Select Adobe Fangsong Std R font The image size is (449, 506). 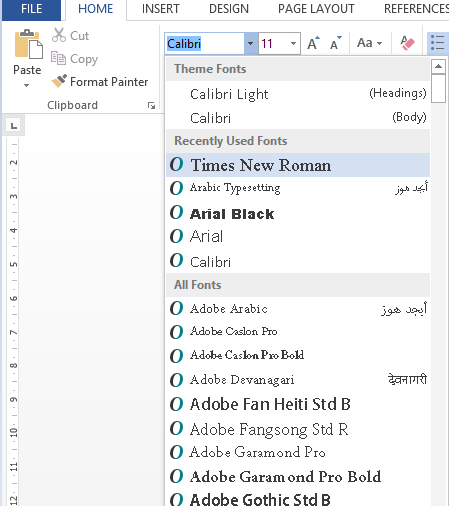pyautogui.click(x=298, y=429)
